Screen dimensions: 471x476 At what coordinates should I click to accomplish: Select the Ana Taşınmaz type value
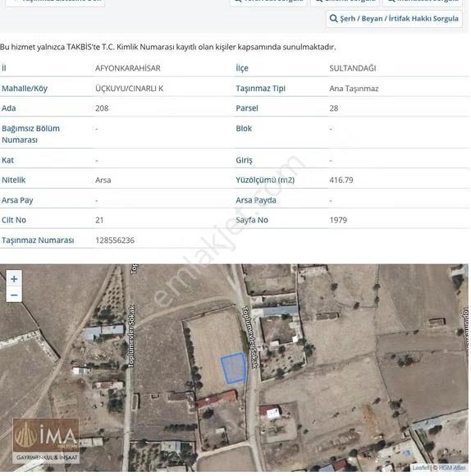point(354,89)
